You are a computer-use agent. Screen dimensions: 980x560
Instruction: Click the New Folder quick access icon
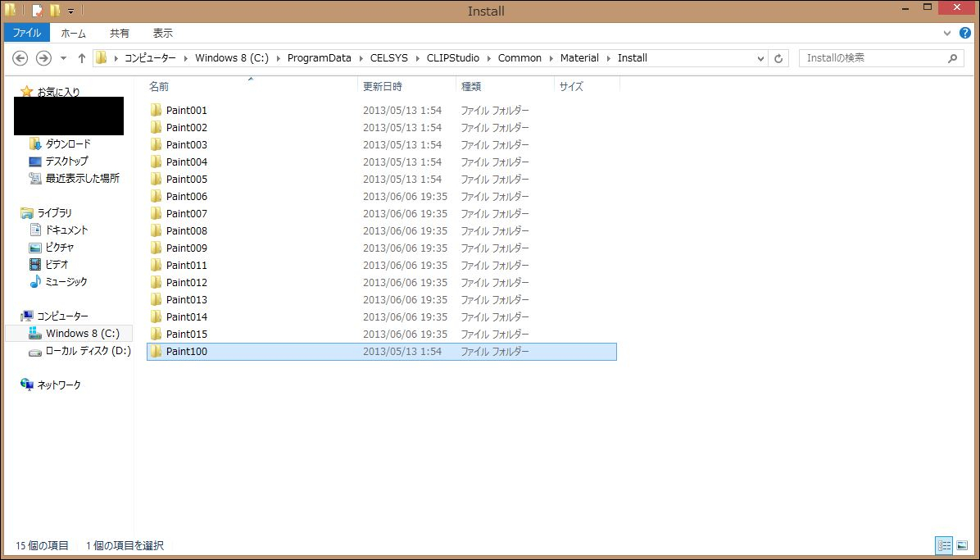(x=55, y=11)
